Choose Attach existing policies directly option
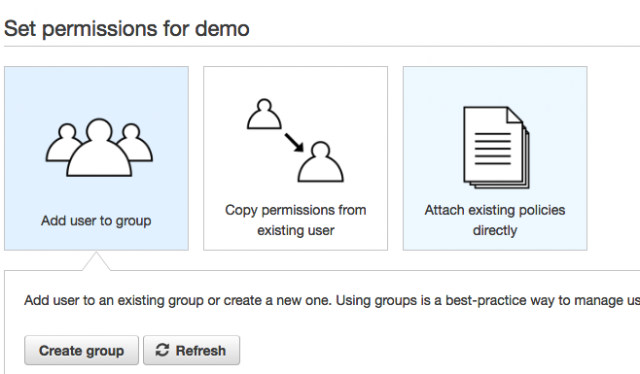Screen dimensions: 640x374 (495, 158)
